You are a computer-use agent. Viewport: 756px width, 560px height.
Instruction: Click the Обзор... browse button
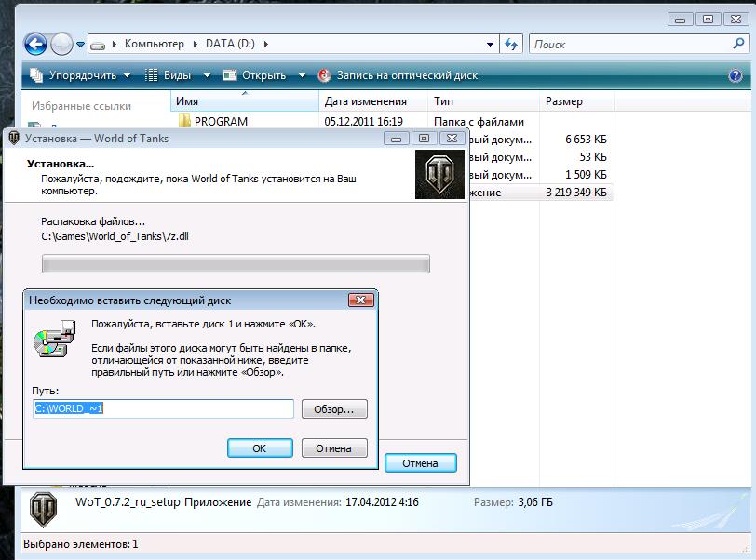click(x=334, y=409)
